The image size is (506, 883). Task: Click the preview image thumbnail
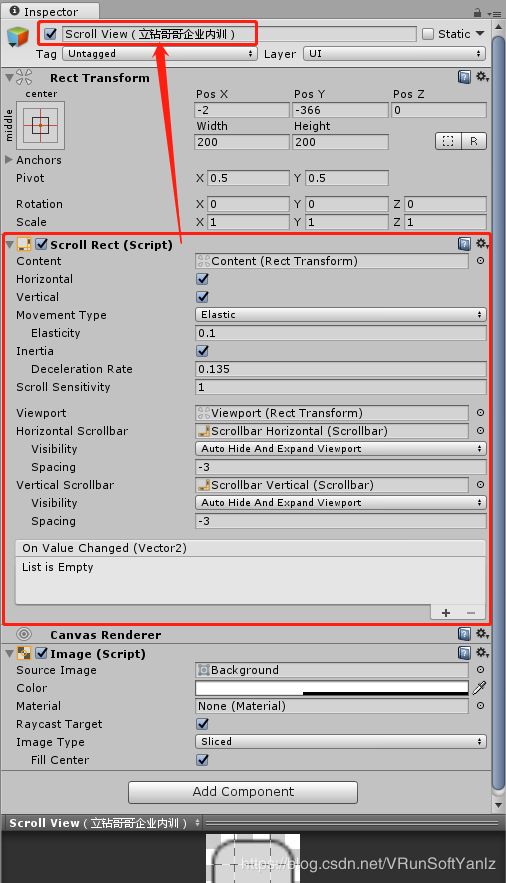coord(253,858)
